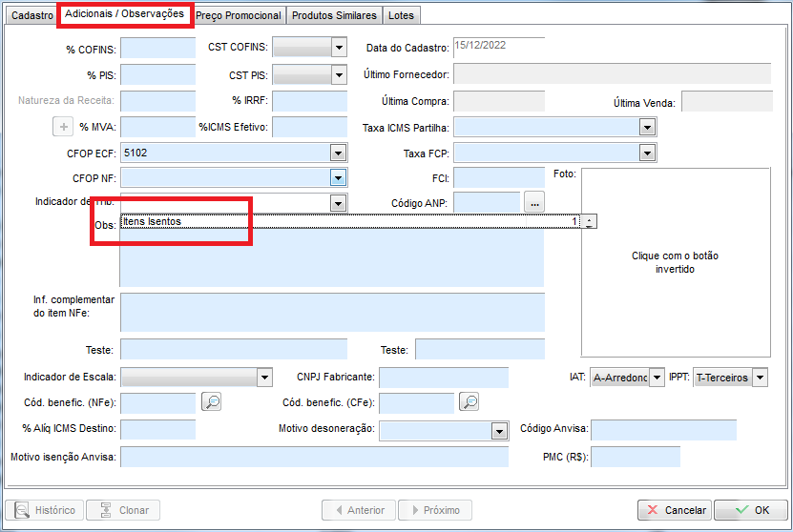Open the CFOP ECF dropdown list

pyautogui.click(x=338, y=153)
